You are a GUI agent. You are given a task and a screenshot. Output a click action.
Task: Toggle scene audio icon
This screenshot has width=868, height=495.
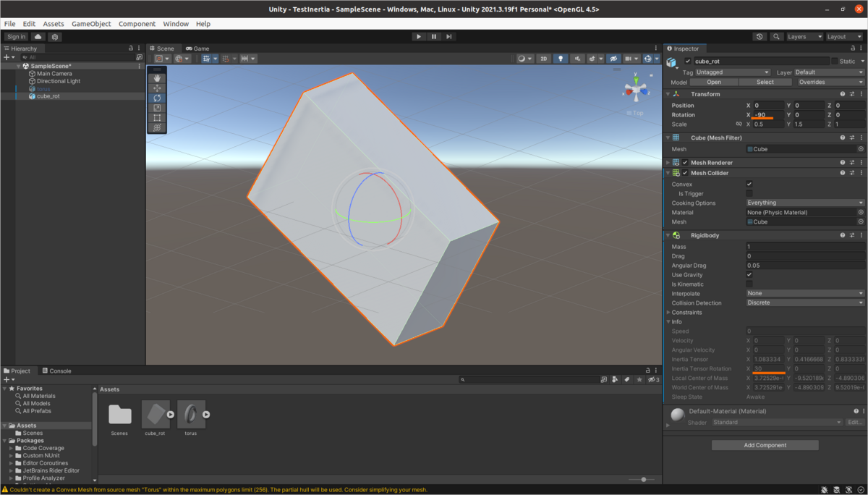(577, 59)
